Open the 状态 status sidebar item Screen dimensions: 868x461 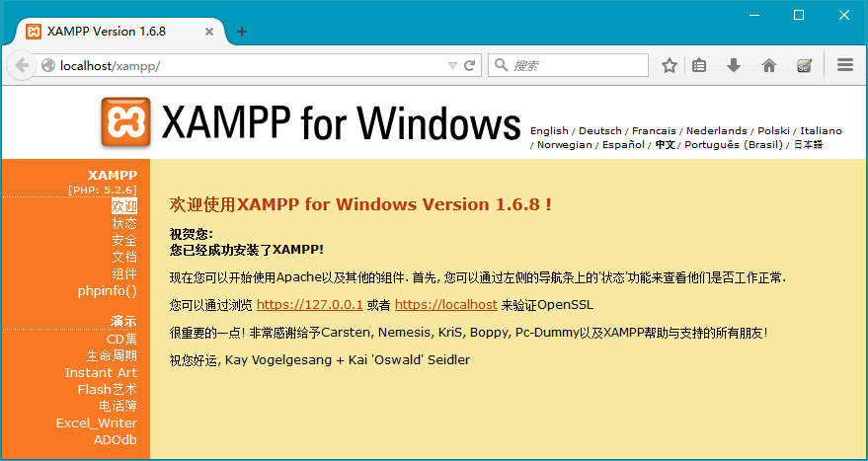pos(124,223)
